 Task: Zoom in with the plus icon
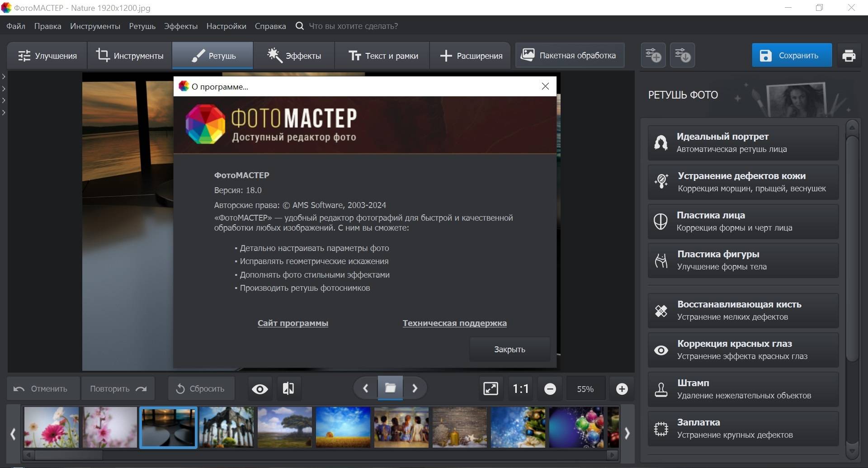click(x=622, y=389)
